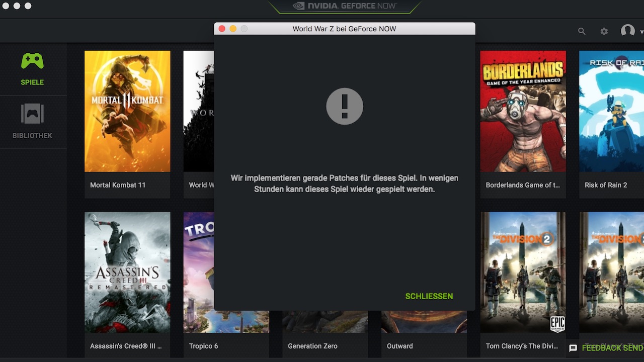Screen dimensions: 644x362
Task: Click the NVIDIA GeForce NOW logo
Action: [345, 6]
